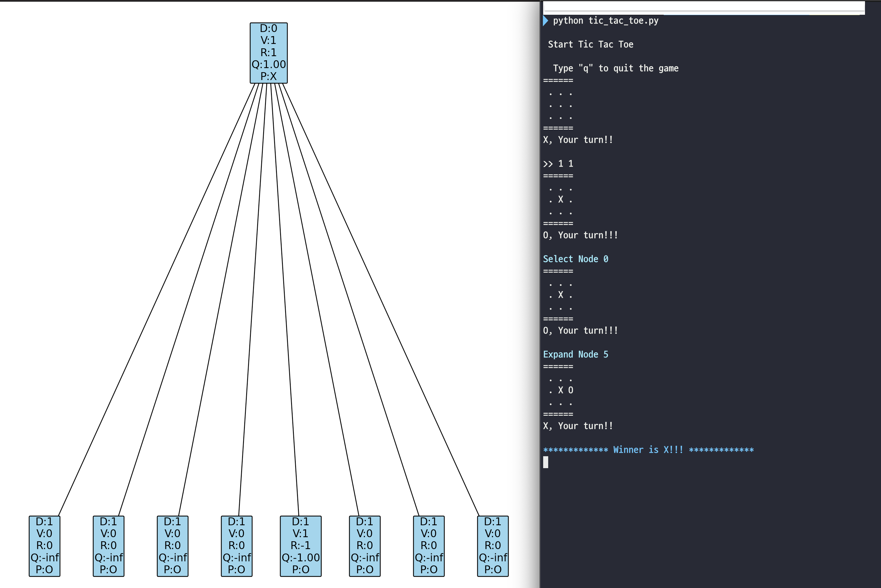Click the 'Start Tic Tac Toe' heading text
The height and width of the screenshot is (588, 881).
pyautogui.click(x=591, y=45)
